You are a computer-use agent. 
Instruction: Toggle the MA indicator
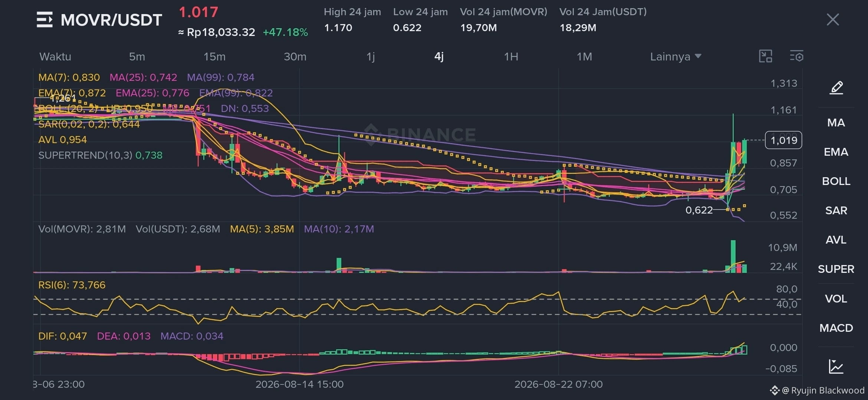click(836, 123)
